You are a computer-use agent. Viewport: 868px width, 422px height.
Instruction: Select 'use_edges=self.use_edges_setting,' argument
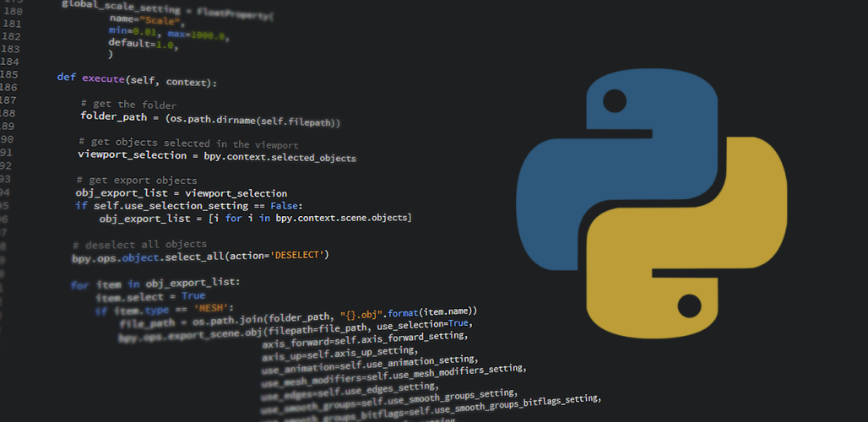tap(350, 392)
